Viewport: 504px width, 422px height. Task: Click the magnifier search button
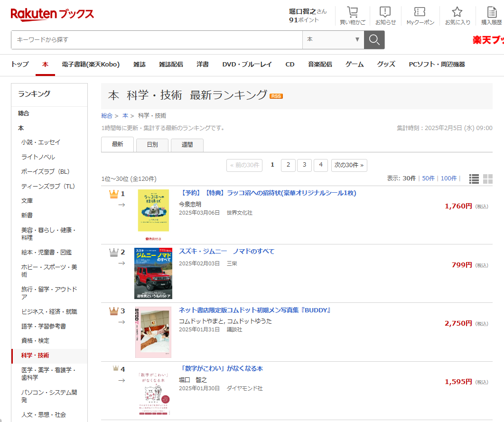(374, 40)
